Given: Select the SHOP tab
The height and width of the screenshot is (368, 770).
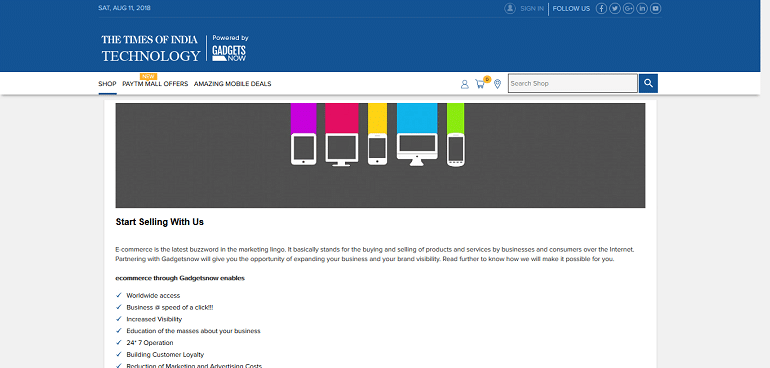Looking at the screenshot, I should click(x=107, y=84).
